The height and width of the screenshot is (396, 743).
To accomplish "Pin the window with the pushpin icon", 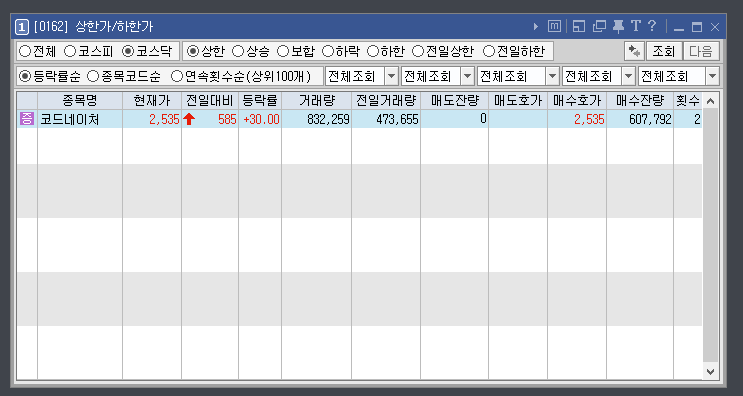I will [x=618, y=27].
